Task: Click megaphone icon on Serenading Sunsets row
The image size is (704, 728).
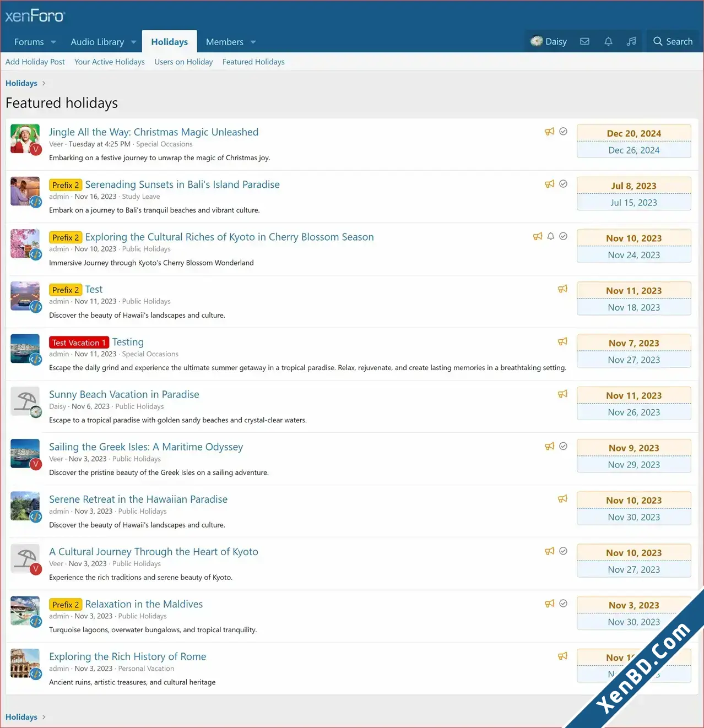Action: [x=550, y=184]
